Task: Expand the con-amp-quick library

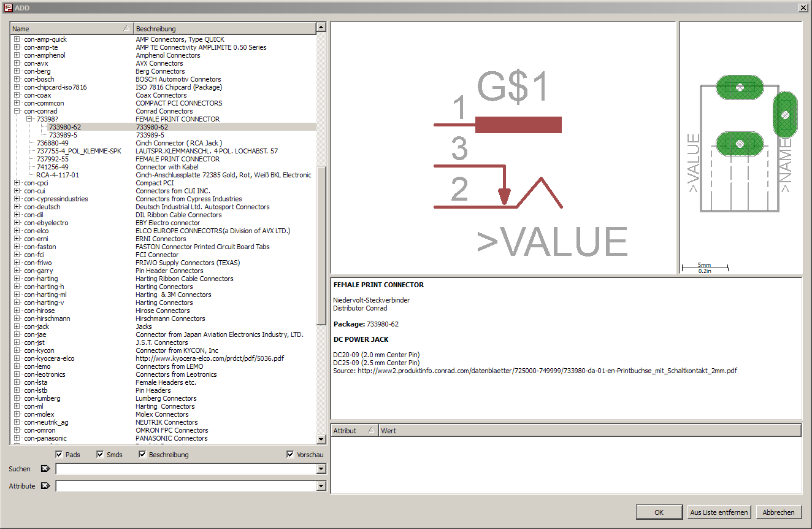Action: [17, 39]
